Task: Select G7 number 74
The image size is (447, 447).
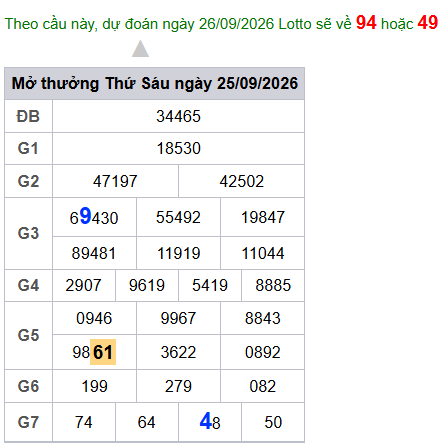Action: [x=83, y=422]
